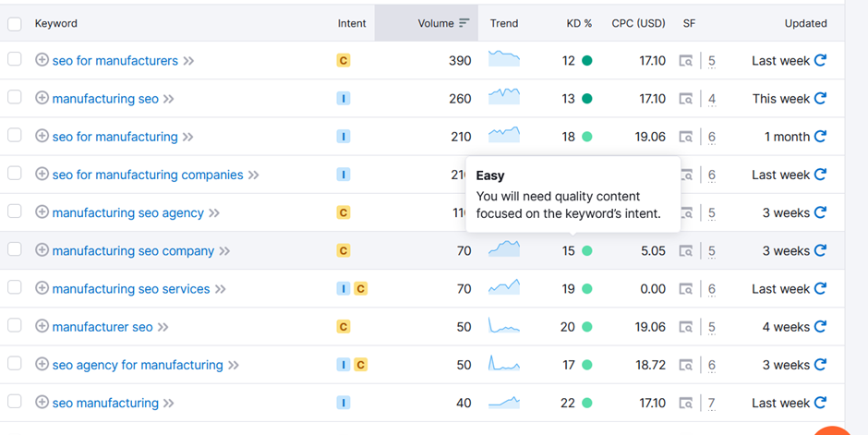The image size is (868, 435).
Task: Open 'manufacturer seo' keyword link
Action: click(x=102, y=328)
